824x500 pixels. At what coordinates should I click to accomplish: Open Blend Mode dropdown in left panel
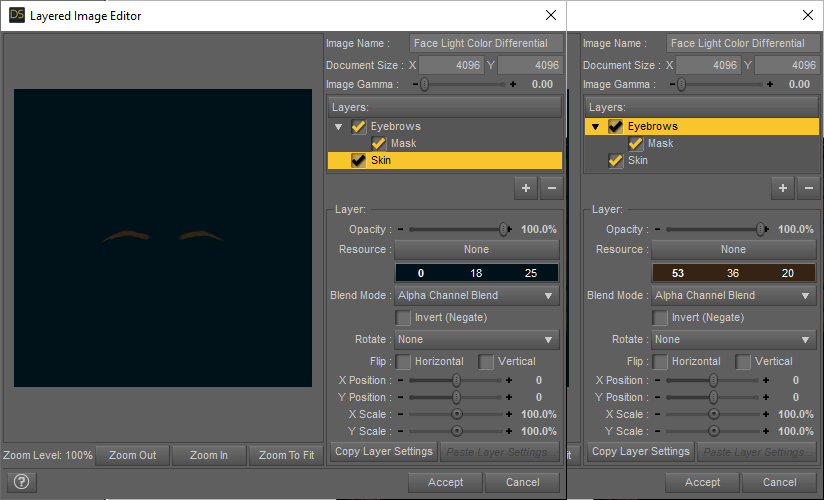[477, 295]
